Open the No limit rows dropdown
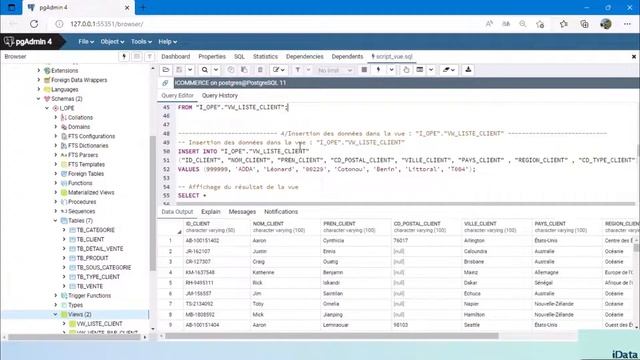This screenshot has height=360, width=640. point(335,70)
